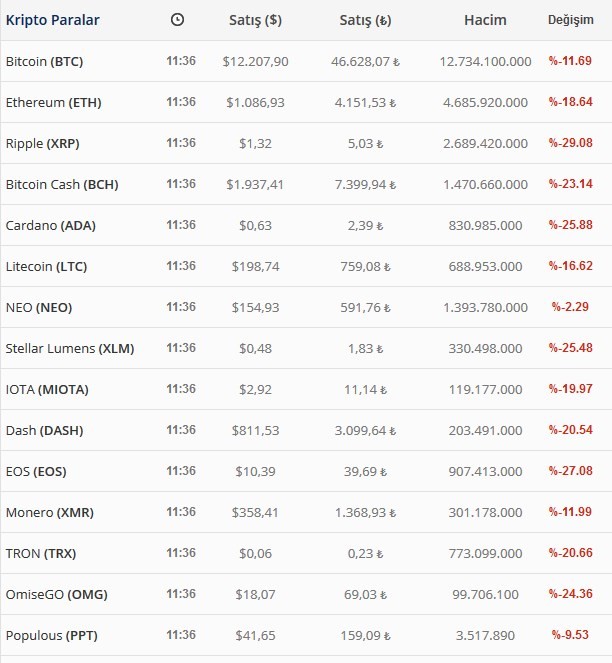Select TRON (TRX) coin
The image size is (612, 663).
tap(41, 554)
